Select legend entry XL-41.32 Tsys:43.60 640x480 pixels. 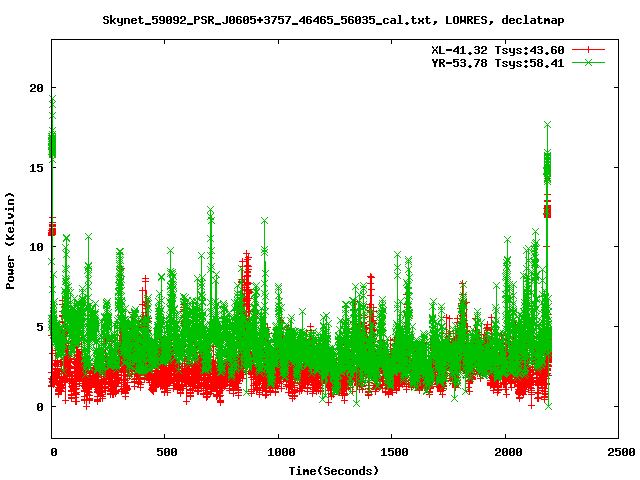498,50
